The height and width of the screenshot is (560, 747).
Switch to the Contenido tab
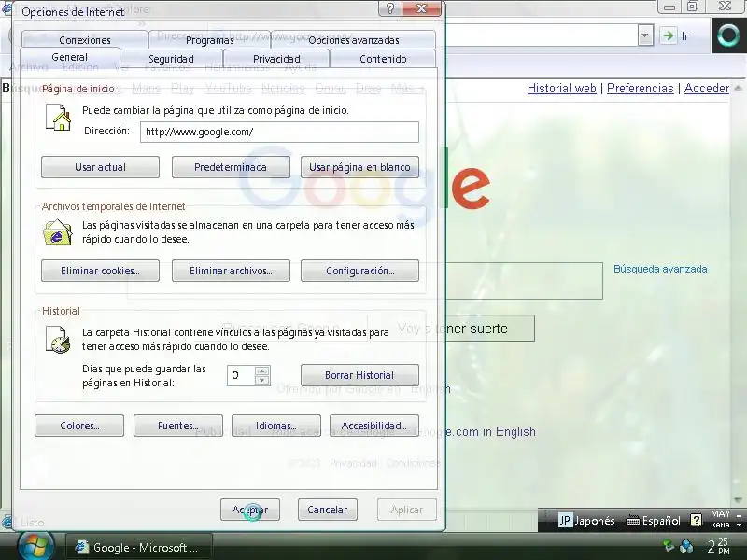(x=383, y=59)
